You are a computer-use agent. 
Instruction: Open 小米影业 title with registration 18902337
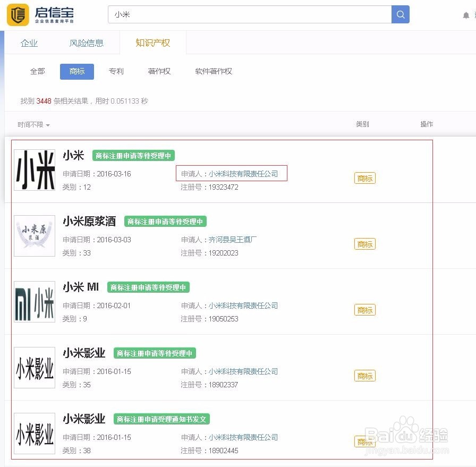pyautogui.click(x=84, y=353)
